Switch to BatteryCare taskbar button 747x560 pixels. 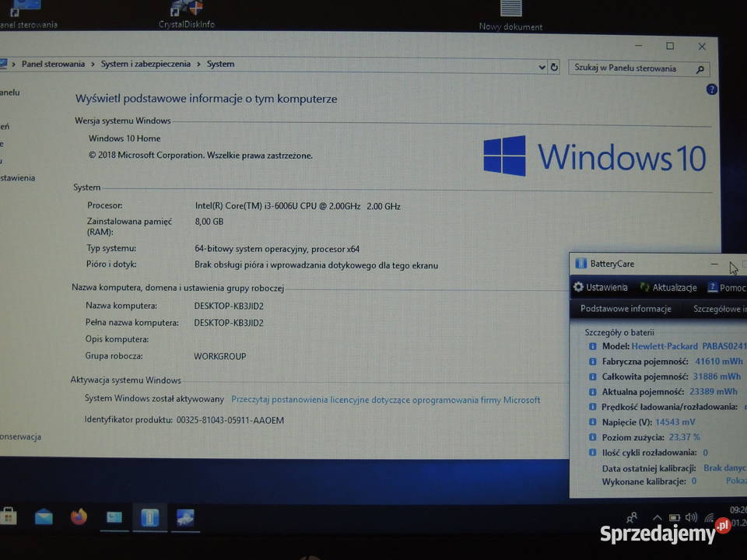[149, 518]
